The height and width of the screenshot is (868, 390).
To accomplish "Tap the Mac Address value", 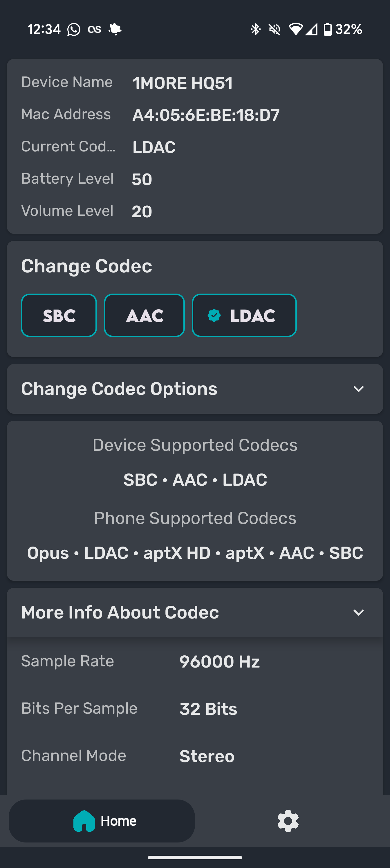I will click(206, 115).
